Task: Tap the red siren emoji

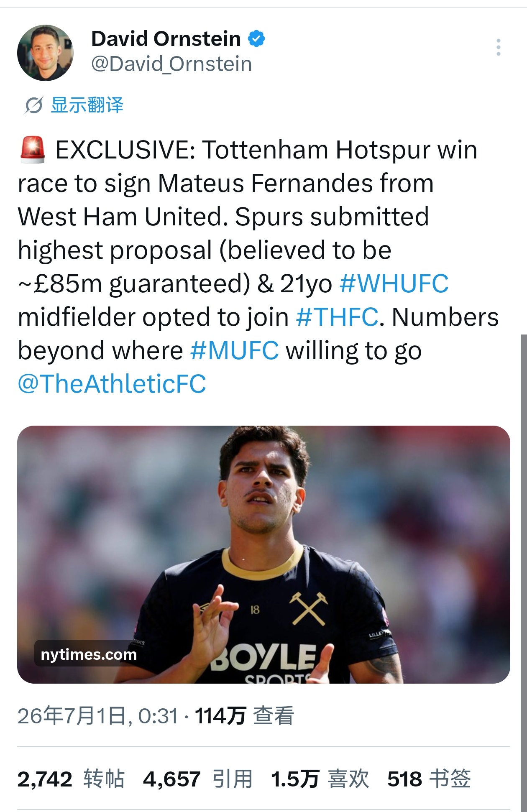Action: (33, 149)
